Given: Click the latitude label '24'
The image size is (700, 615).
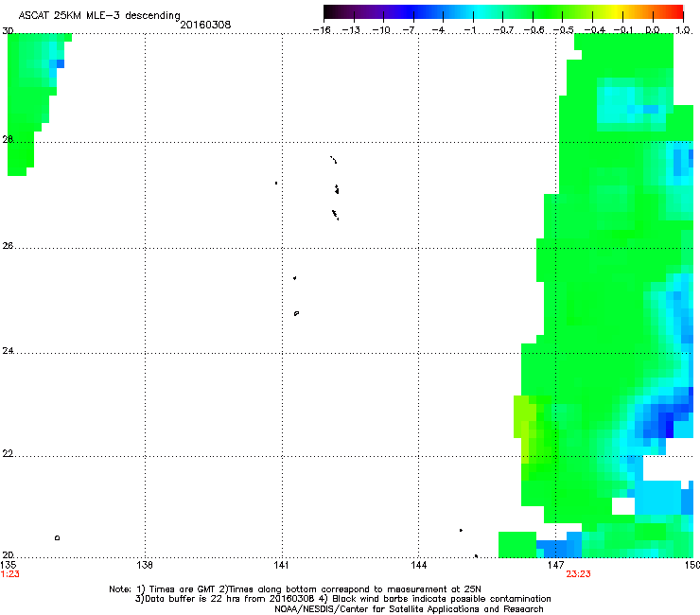Looking at the screenshot, I should pyautogui.click(x=8, y=351).
